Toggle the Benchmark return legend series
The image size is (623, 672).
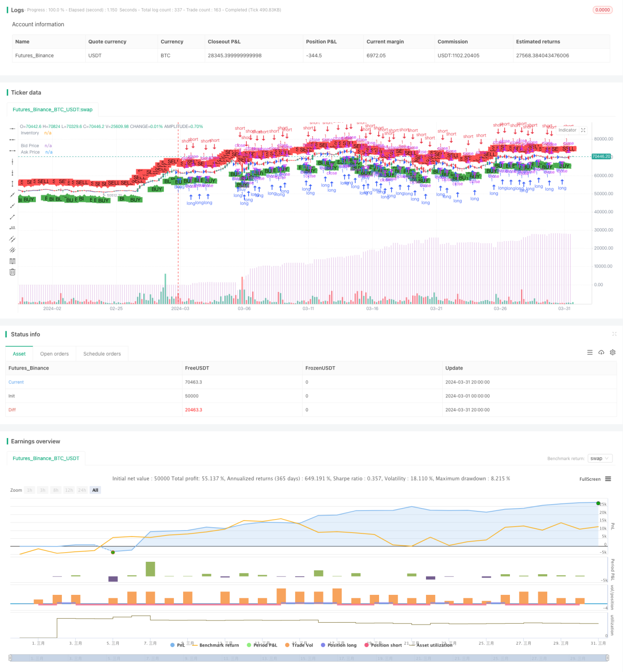215,645
